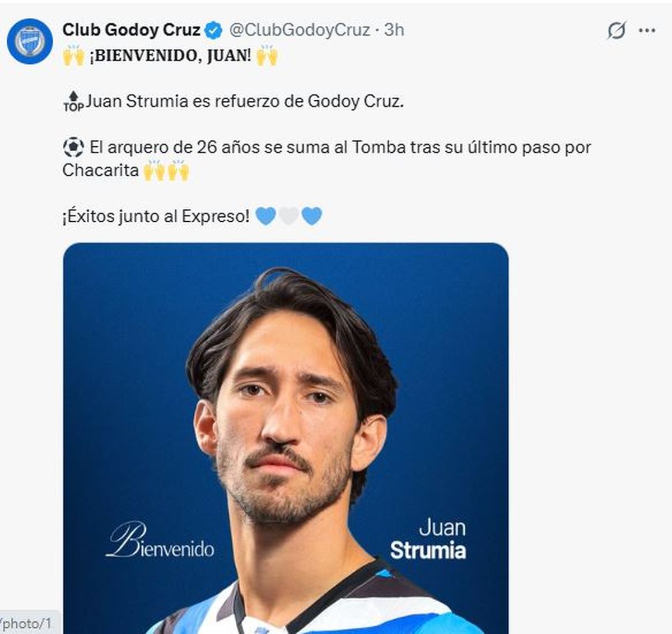Open the @ClubGodoyCruz handle link

tap(300, 30)
